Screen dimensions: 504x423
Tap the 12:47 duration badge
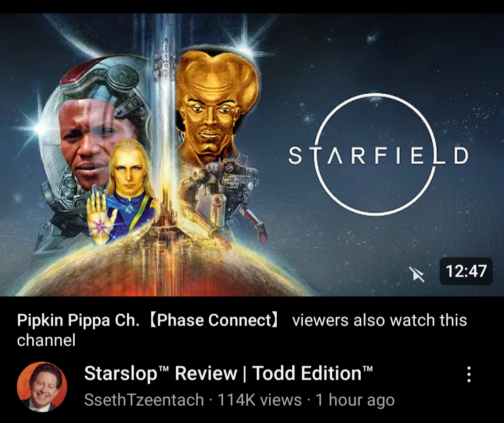(x=466, y=271)
